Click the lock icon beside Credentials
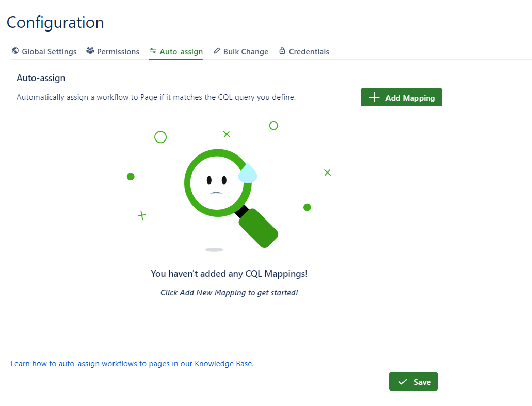This screenshot has height=406, width=532. coord(282,51)
